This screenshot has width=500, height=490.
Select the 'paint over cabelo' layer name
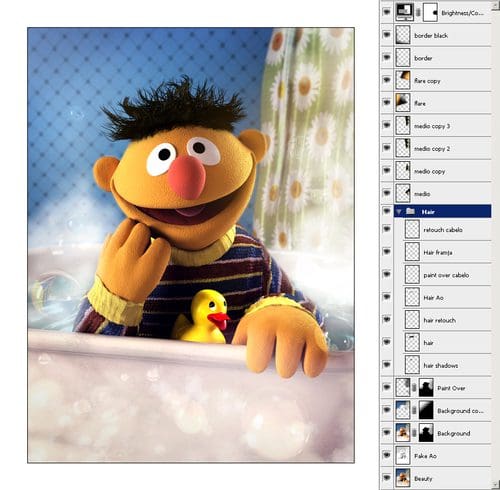pyautogui.click(x=446, y=275)
